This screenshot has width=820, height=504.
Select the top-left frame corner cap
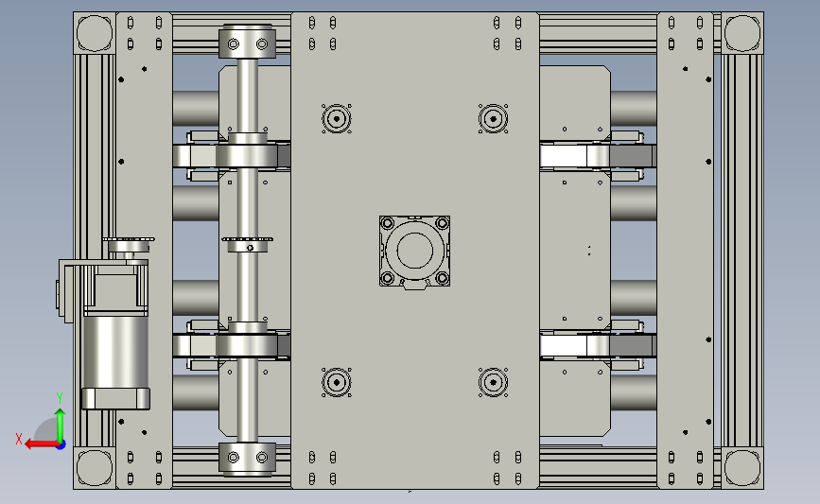[95, 33]
